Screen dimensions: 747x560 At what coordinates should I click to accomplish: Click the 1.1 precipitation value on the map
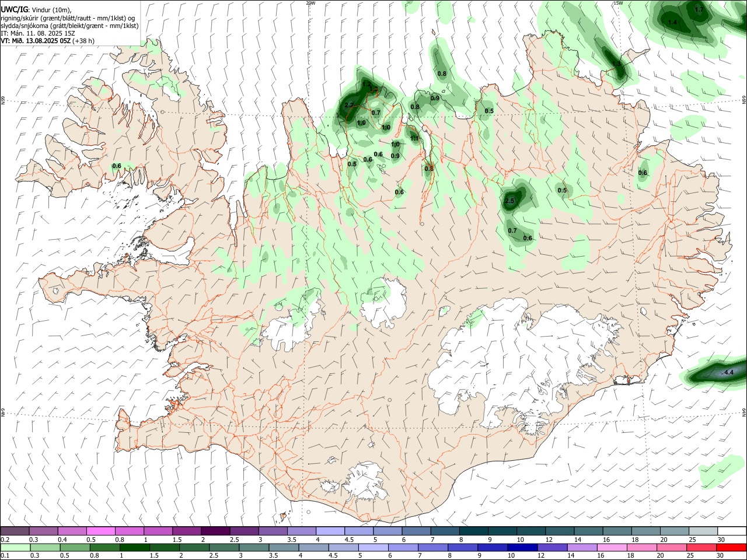point(414,138)
